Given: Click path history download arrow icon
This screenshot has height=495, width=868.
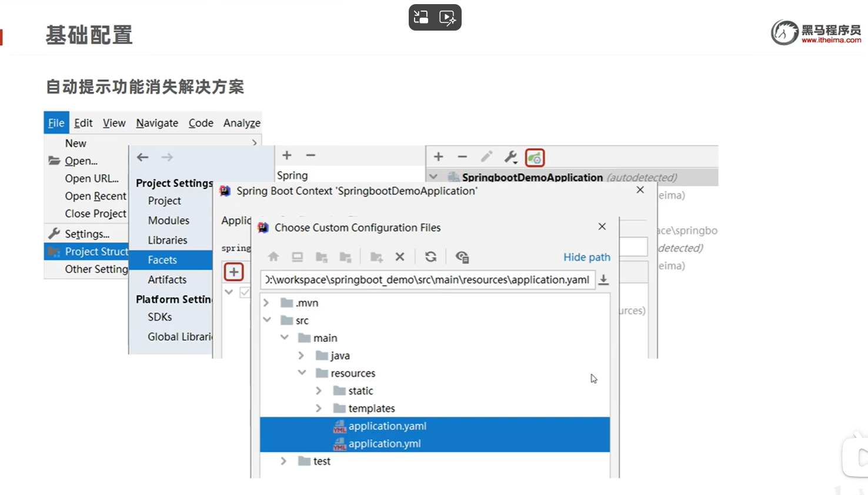Looking at the screenshot, I should [x=603, y=280].
